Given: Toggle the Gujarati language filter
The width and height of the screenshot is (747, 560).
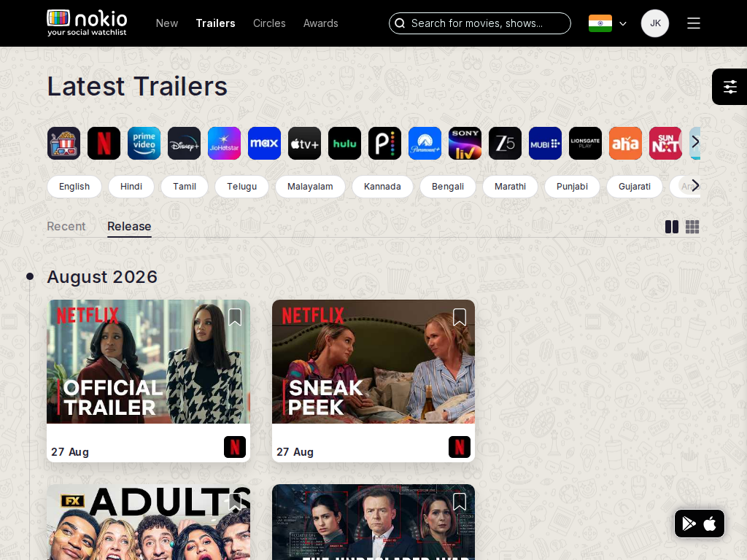Looking at the screenshot, I should (x=635, y=186).
